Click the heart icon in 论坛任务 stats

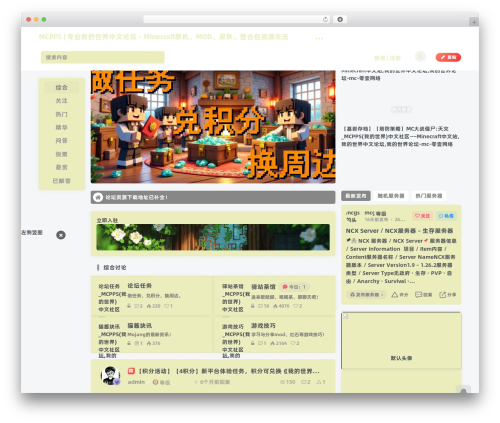166,306
